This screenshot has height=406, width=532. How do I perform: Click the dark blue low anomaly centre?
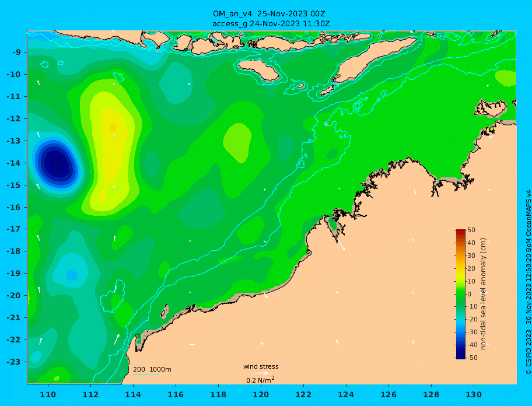coord(57,164)
